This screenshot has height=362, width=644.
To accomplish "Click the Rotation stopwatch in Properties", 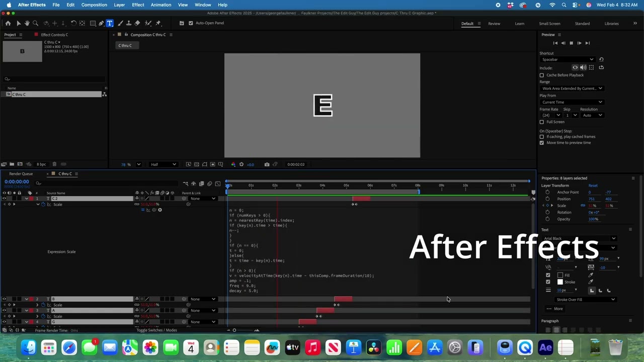I will click(x=547, y=212).
